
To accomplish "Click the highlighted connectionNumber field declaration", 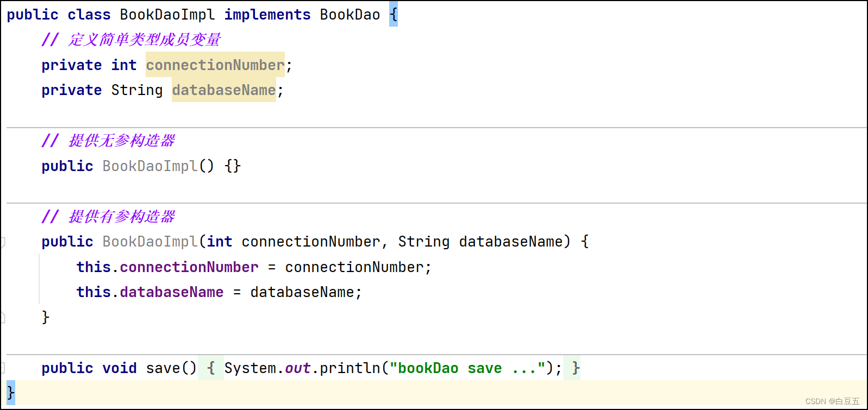I will point(215,65).
